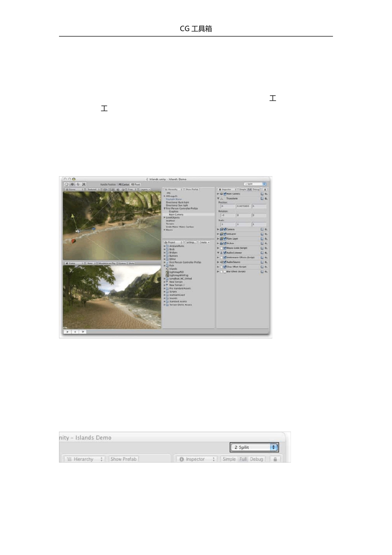Open the gear menu of the AudioSource component
The height and width of the screenshot is (555, 392).
266,262
